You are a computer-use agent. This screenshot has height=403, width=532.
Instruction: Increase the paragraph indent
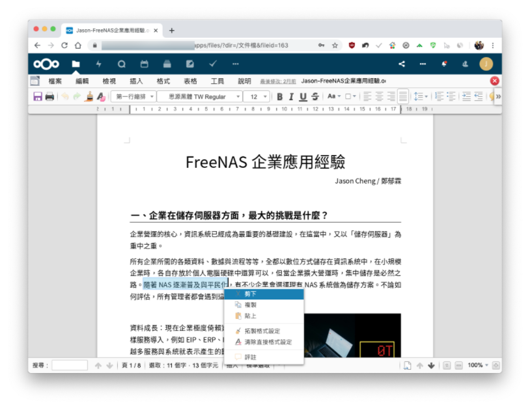pyautogui.click(x=466, y=96)
